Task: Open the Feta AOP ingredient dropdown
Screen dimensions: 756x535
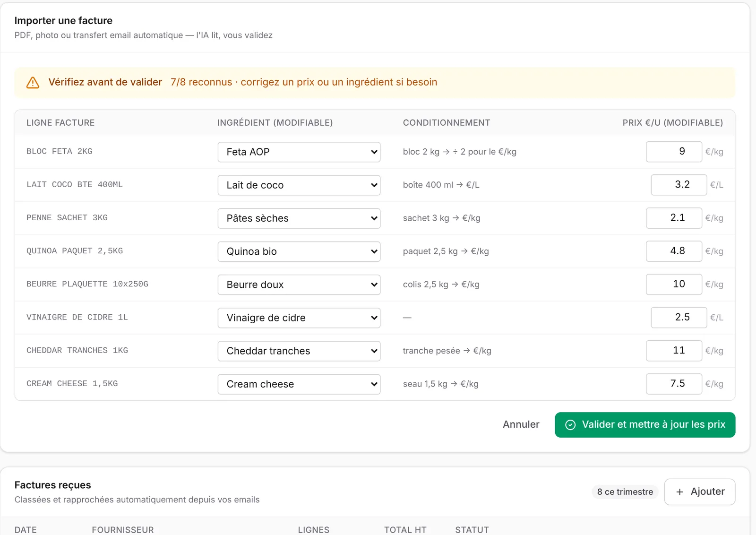Action: point(299,152)
